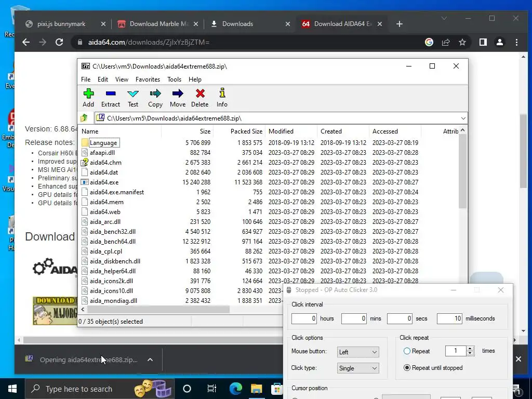532x399 pixels.
Task: Expand the 7-Zip address path dropdown
Action: pos(463,118)
